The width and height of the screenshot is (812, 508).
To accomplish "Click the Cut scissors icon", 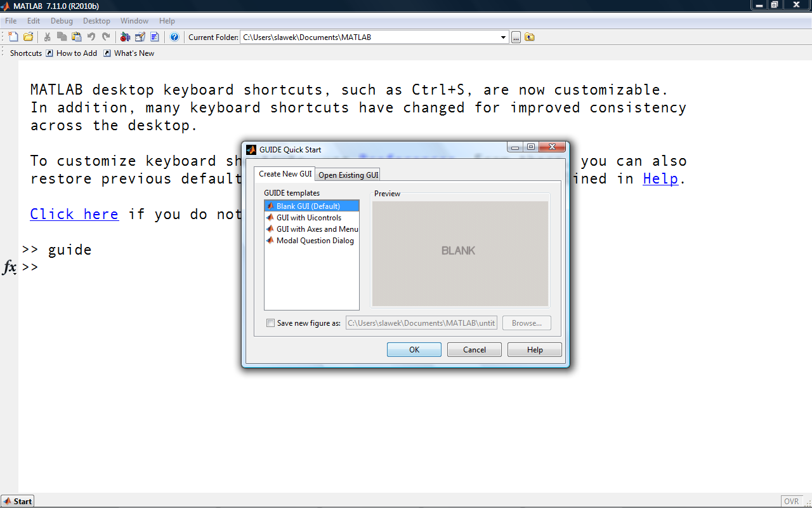I will tap(47, 37).
